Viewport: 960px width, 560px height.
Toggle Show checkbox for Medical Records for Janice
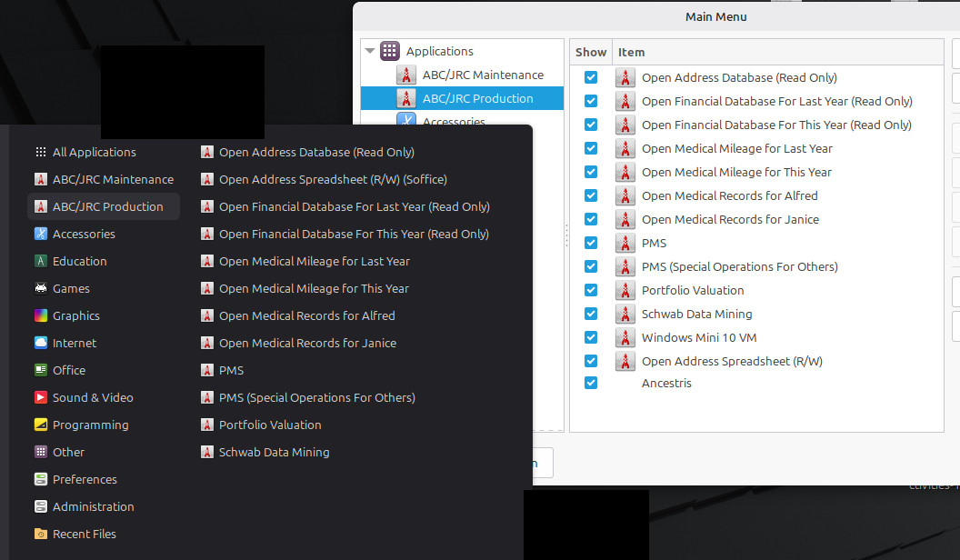tap(591, 219)
